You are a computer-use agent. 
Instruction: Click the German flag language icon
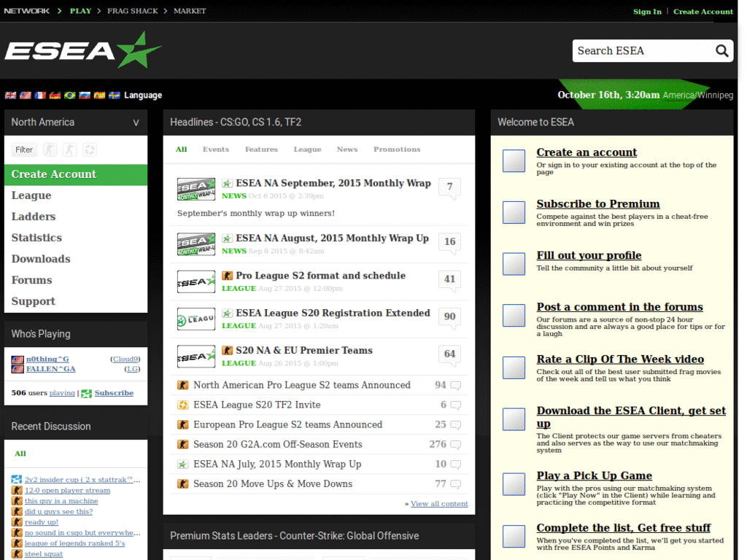coord(55,96)
